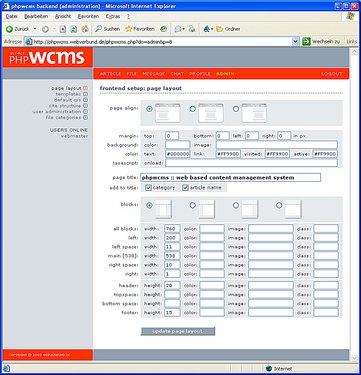Image resolution: width=361 pixels, height=375 pixels.
Task: Click the Zurück back arrow icon
Action: click(x=9, y=29)
